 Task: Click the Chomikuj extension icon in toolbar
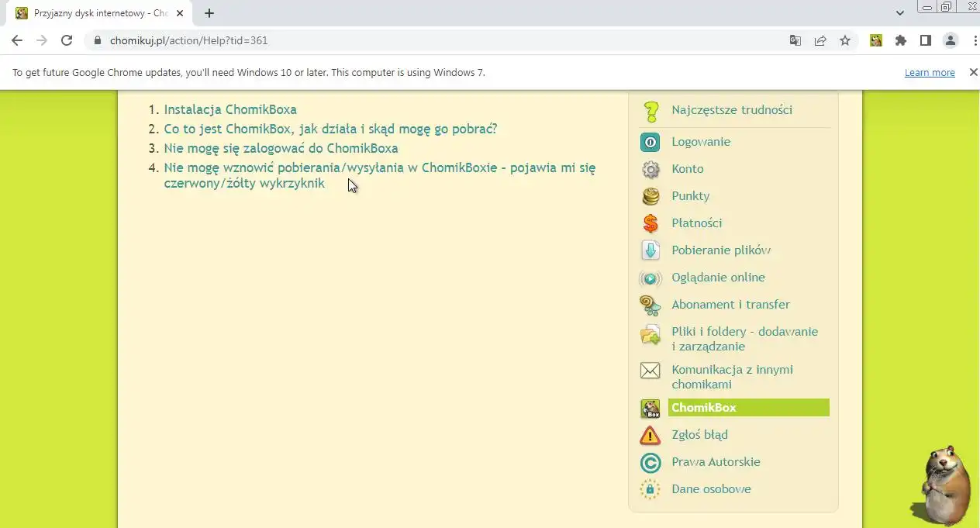(x=876, y=40)
